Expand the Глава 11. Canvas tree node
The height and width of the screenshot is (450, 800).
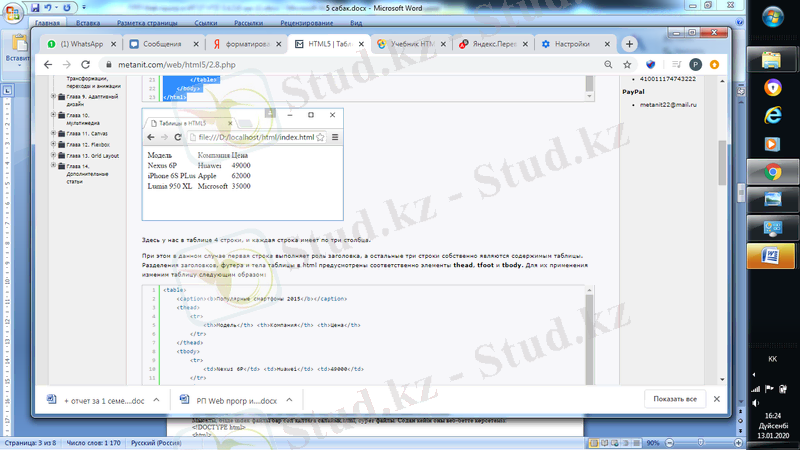pos(53,132)
